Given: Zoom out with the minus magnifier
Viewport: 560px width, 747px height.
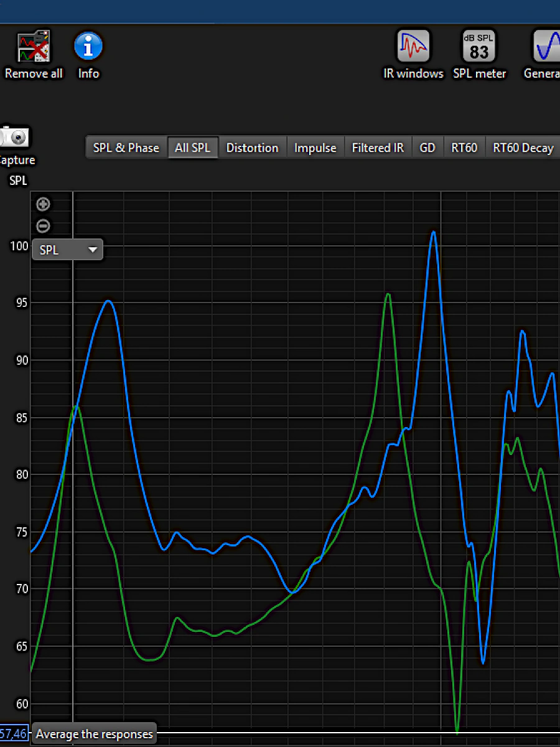Looking at the screenshot, I should pyautogui.click(x=43, y=225).
